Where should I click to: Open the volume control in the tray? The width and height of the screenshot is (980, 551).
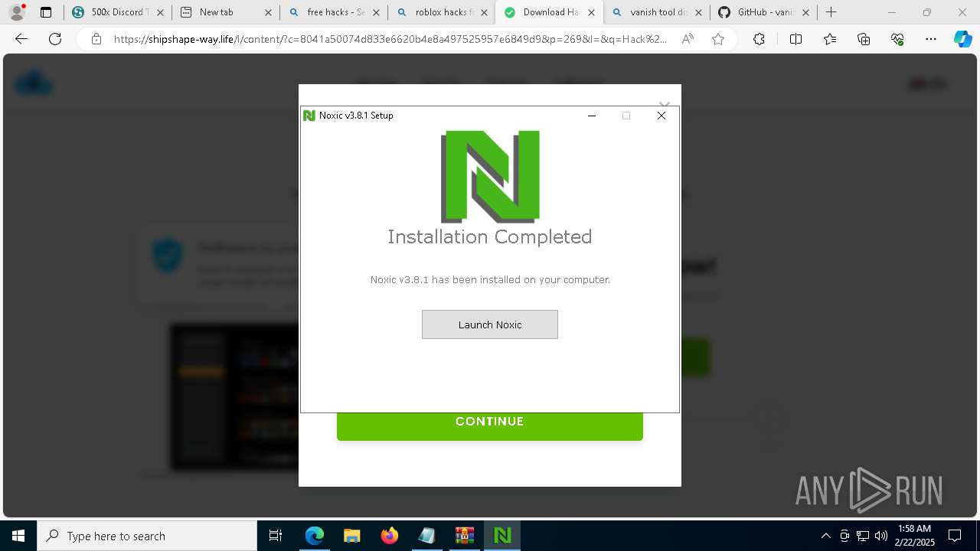click(x=881, y=536)
